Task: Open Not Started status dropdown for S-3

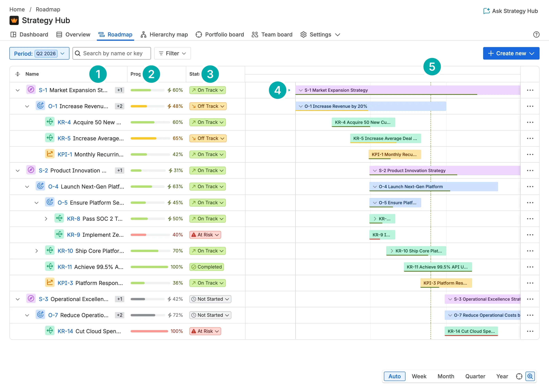Action: [x=210, y=299]
